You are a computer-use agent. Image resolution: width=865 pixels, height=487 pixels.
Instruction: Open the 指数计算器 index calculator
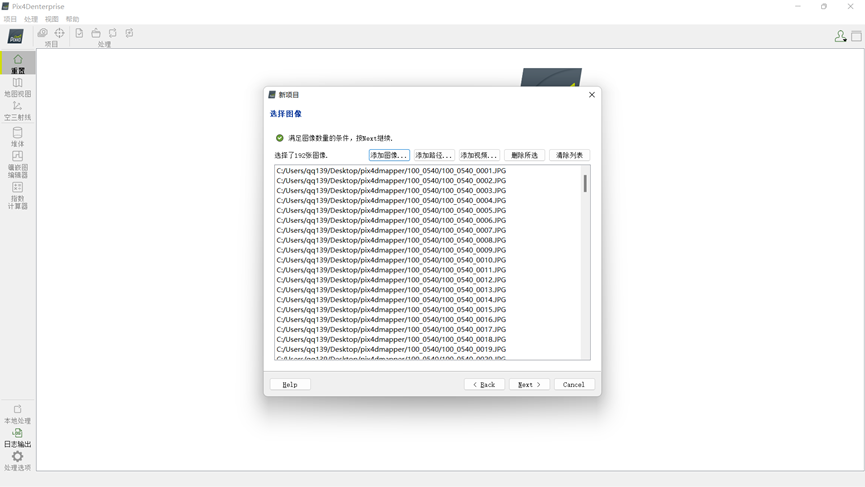click(18, 195)
